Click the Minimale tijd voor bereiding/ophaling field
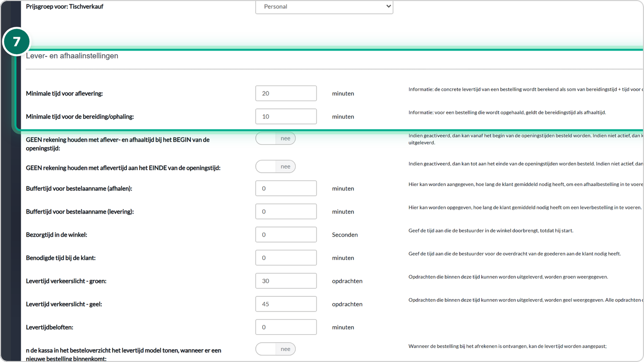 [286, 116]
